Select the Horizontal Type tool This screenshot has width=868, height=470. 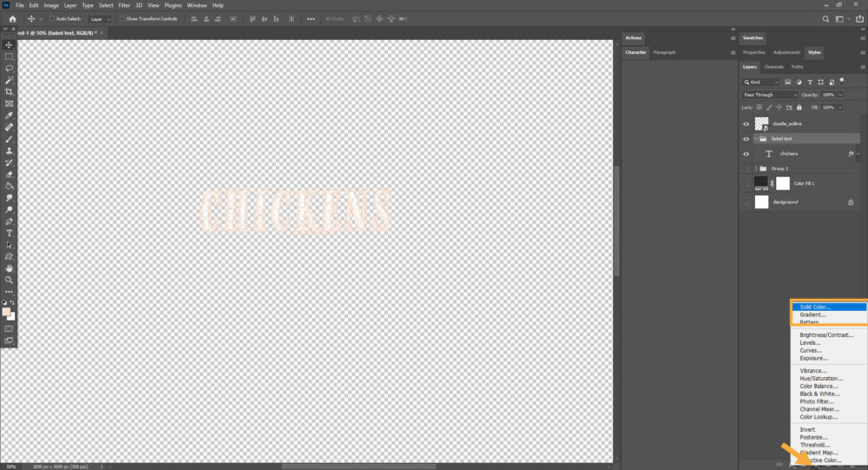(x=10, y=234)
